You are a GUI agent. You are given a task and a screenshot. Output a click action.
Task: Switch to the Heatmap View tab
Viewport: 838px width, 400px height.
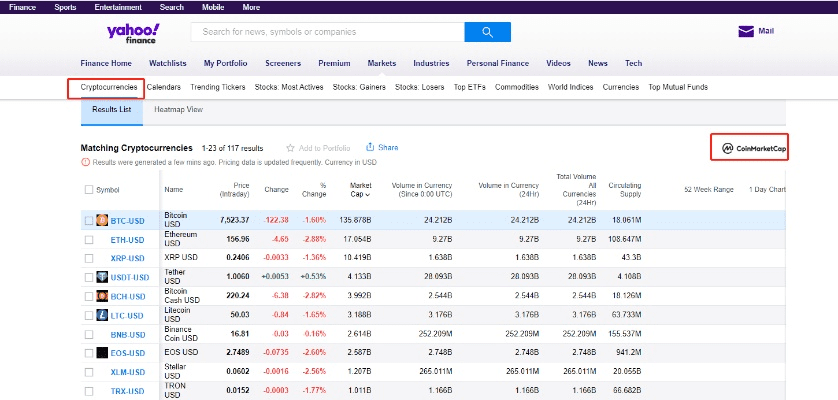point(178,108)
